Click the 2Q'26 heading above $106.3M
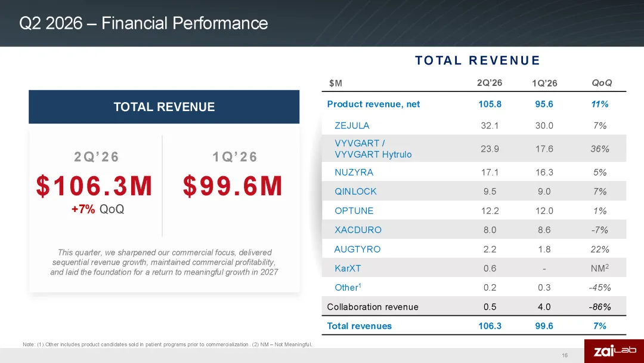The height and width of the screenshot is (363, 644). pos(97,156)
